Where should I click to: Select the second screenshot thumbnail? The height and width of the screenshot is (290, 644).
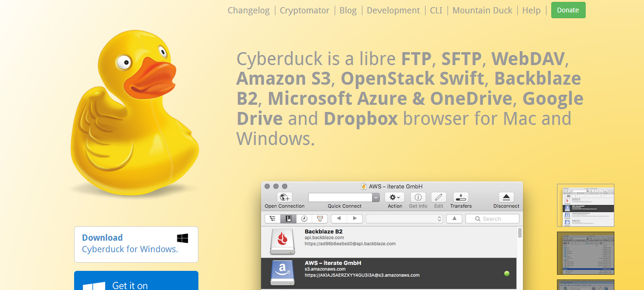(586, 253)
